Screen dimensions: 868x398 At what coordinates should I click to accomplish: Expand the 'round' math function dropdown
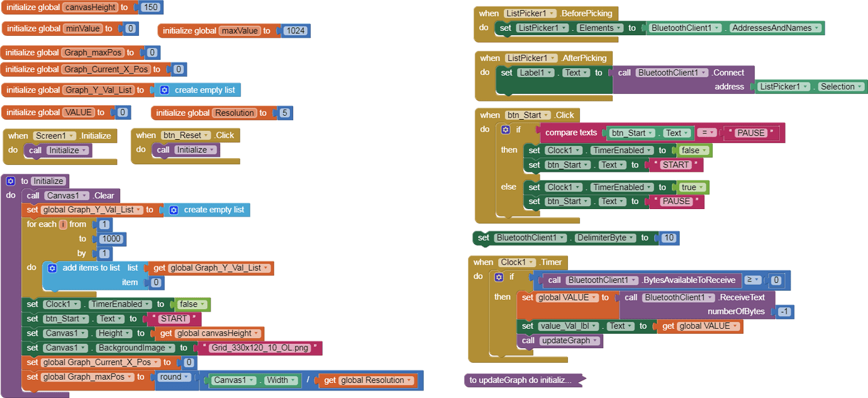175,377
